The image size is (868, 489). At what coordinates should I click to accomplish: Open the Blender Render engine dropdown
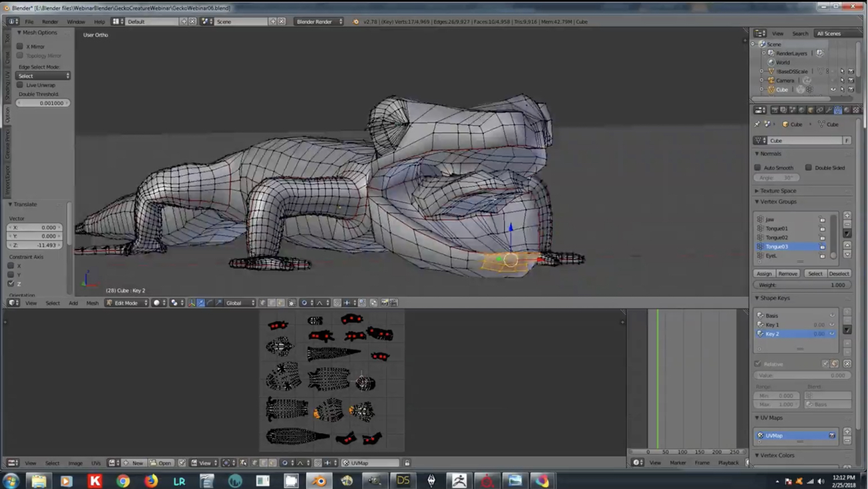319,21
